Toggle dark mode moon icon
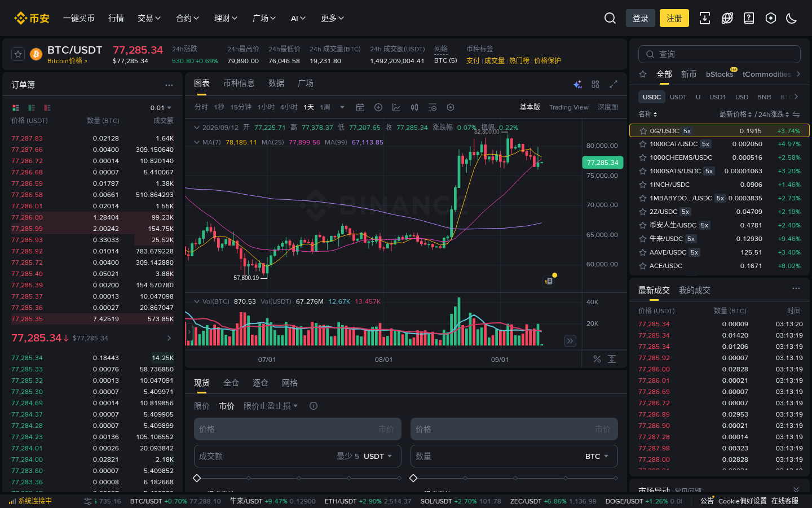The image size is (812, 508). click(792, 18)
